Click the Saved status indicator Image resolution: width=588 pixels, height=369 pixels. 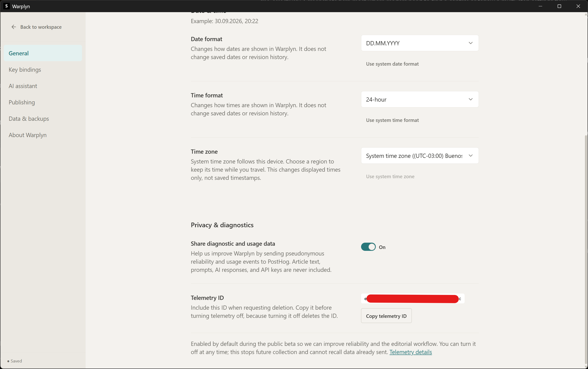[x=15, y=361]
